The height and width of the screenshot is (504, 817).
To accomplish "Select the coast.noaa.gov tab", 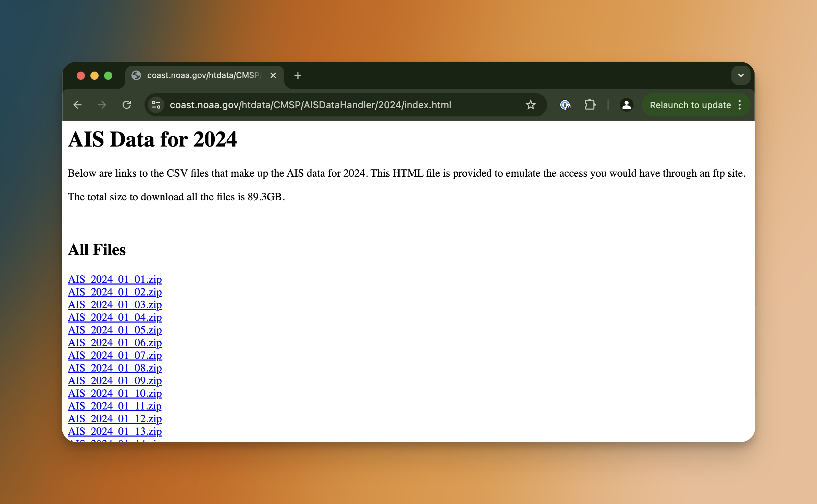I will pyautogui.click(x=202, y=75).
